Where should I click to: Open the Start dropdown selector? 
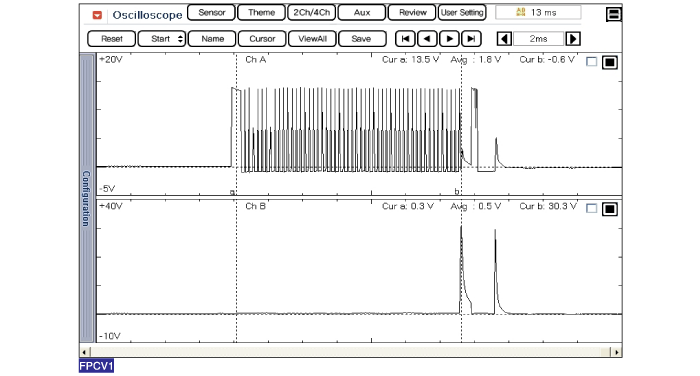pos(162,39)
